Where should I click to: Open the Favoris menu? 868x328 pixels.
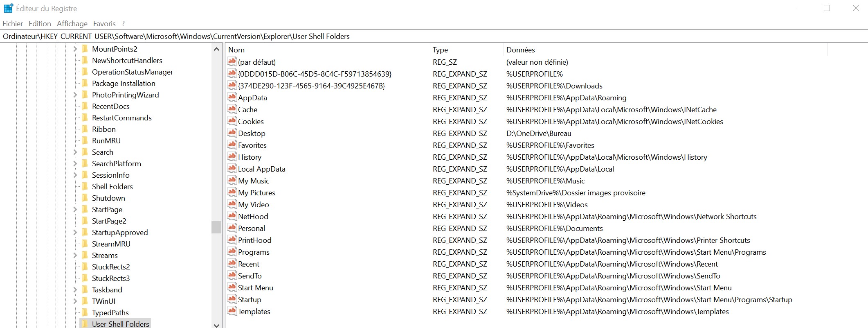pyautogui.click(x=104, y=24)
